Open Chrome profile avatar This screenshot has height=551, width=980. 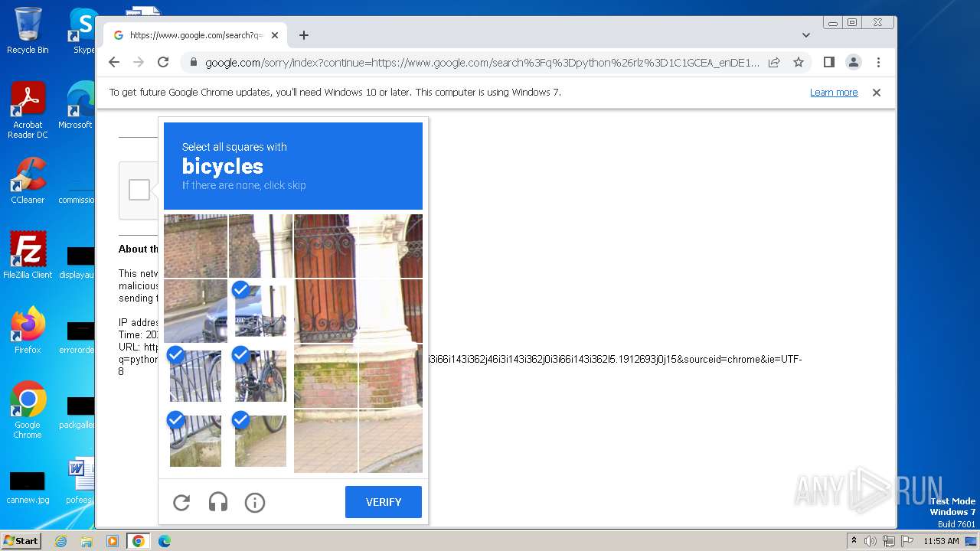pyautogui.click(x=854, y=63)
